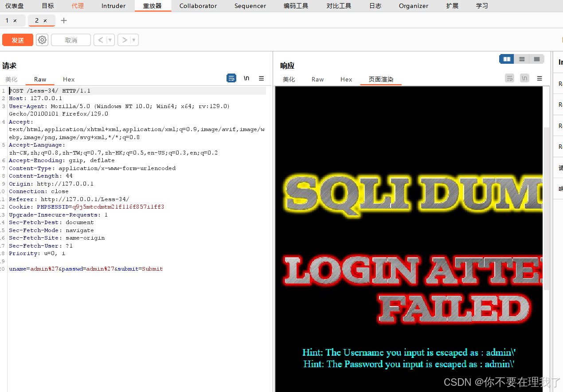This screenshot has width=563, height=392.
Task: Click the Connection: close header
Action: (x=39, y=191)
